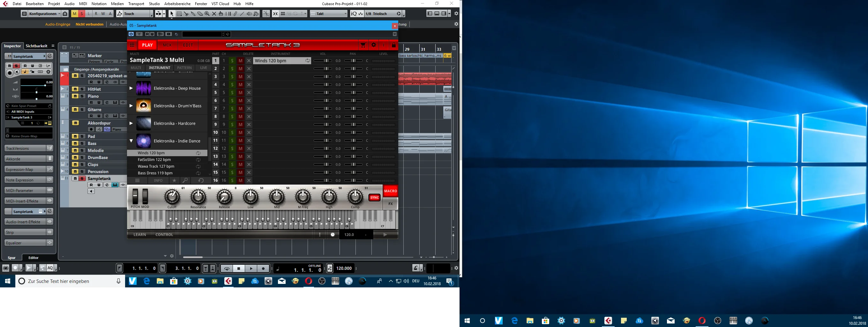868x327 pixels.
Task: Expand Elektronika - Drum'n'Bass folder
Action: 131,106
